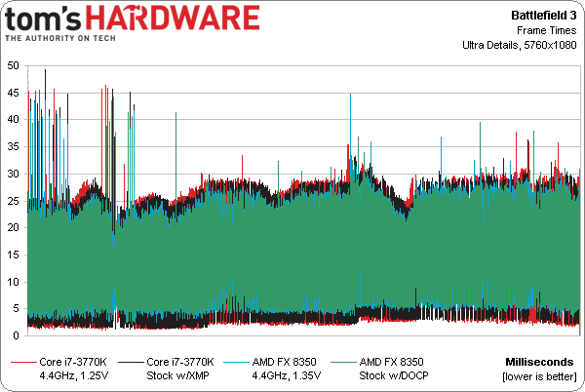Click legend label 'Core i7-3770K Stock w/XMP'

tap(180, 369)
